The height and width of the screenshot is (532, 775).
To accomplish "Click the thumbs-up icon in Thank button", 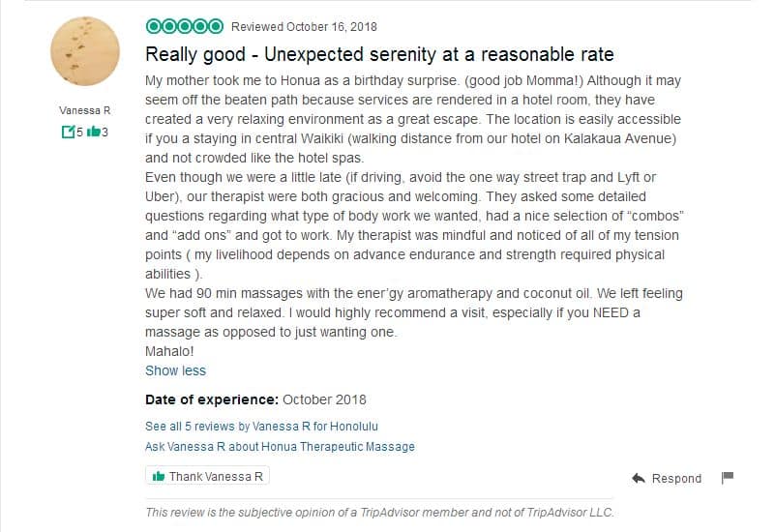I will tap(159, 477).
